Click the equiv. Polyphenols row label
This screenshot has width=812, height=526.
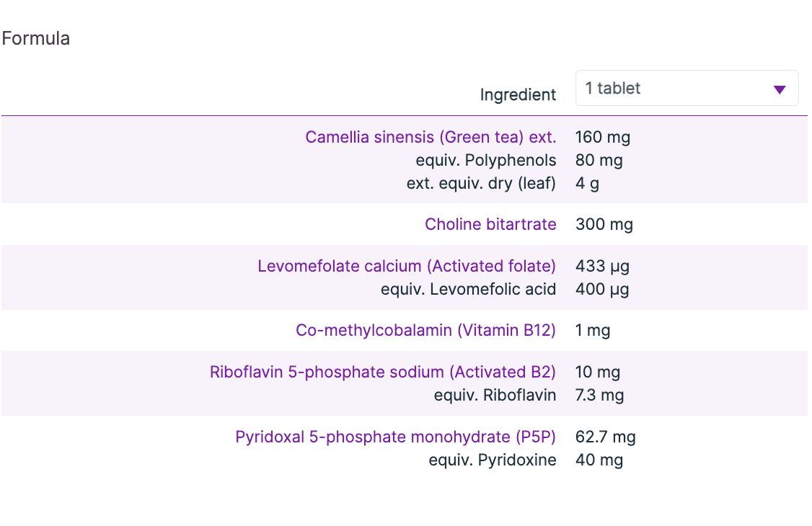tap(486, 160)
